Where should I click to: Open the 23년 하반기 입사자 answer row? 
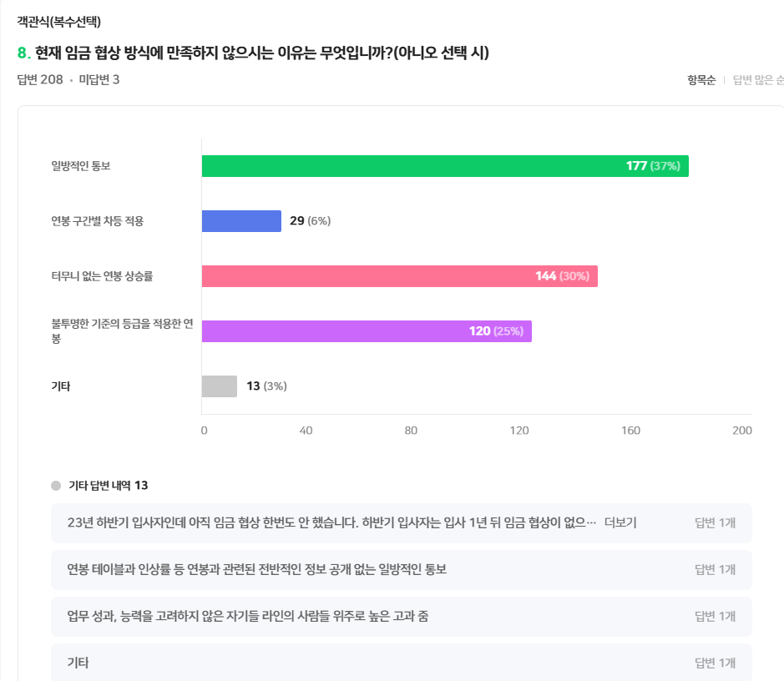click(331, 523)
